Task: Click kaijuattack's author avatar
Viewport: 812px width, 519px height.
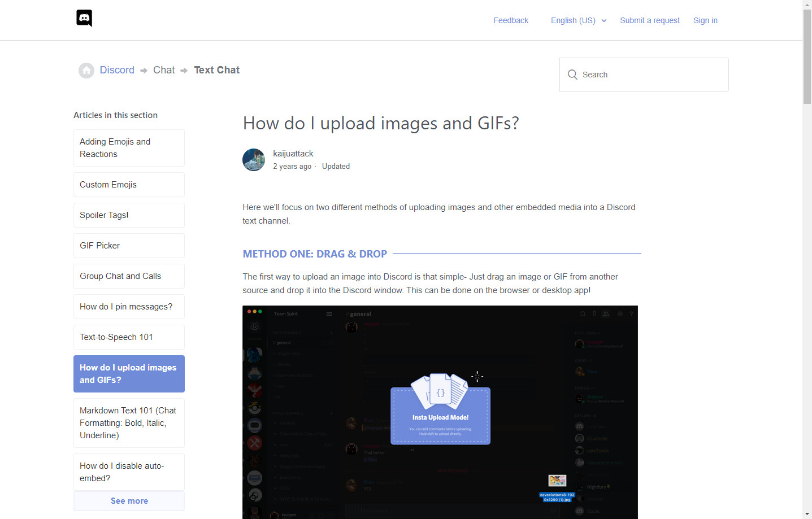Action: [254, 160]
